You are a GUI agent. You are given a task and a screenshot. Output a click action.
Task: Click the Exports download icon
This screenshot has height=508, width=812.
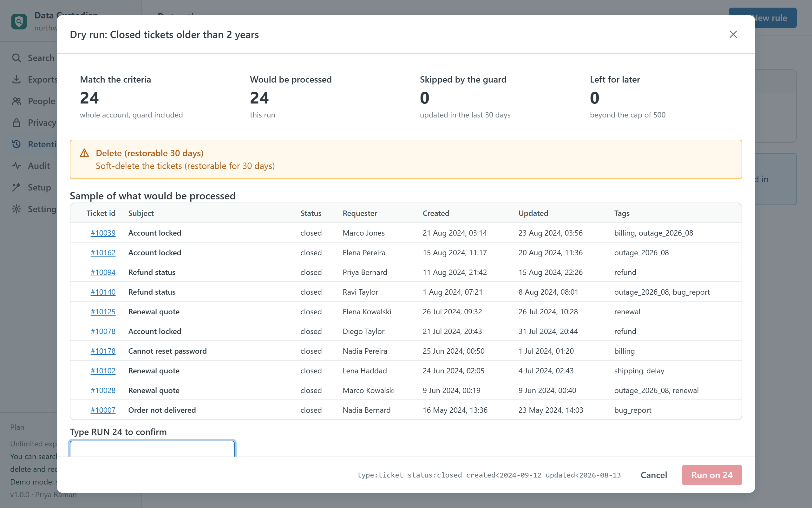[x=16, y=79]
